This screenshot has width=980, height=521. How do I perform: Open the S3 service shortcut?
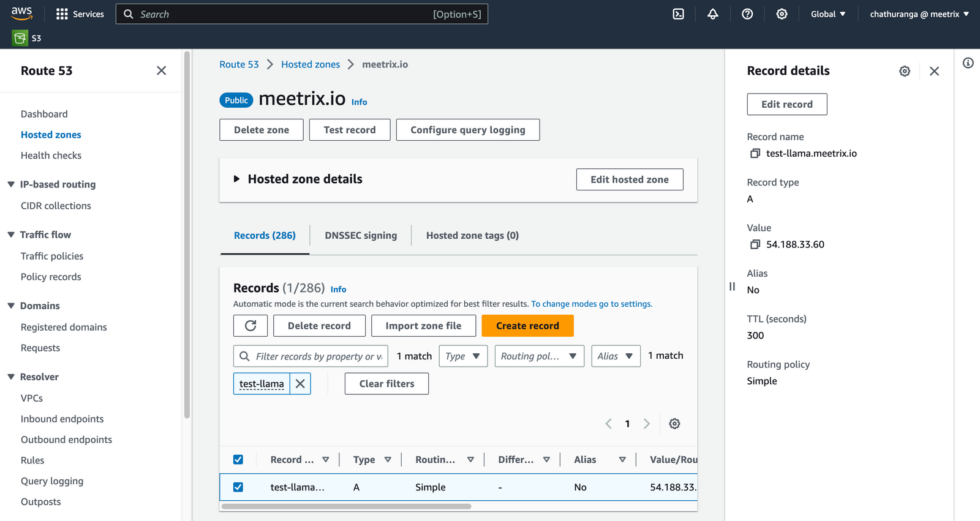pos(27,38)
